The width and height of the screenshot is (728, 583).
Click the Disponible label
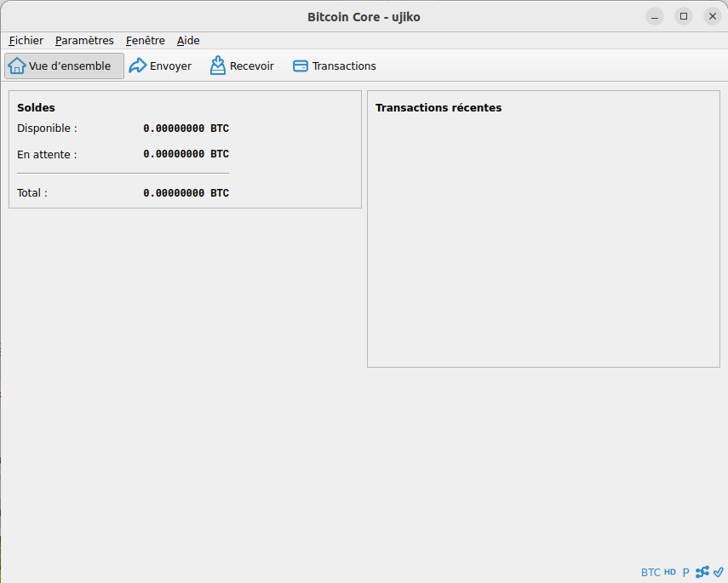click(48, 129)
